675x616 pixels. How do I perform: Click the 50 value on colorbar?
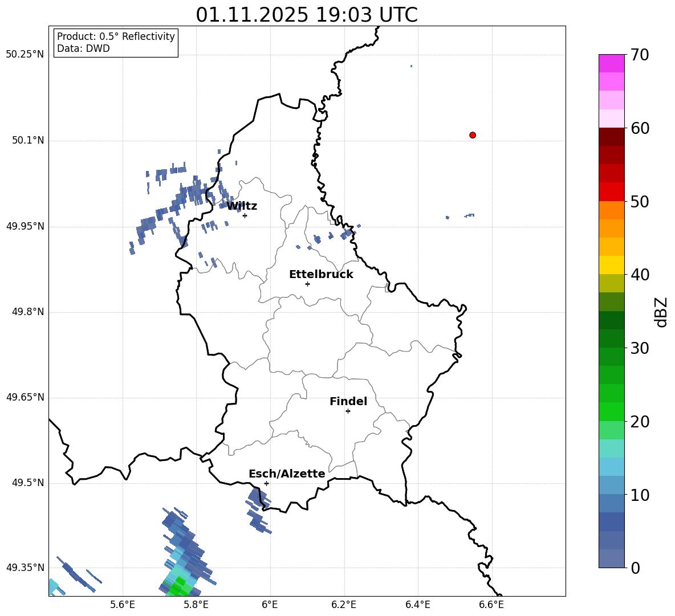tap(640, 202)
